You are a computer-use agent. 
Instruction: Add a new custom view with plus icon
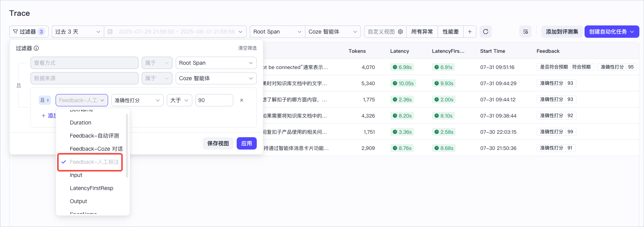(x=469, y=32)
